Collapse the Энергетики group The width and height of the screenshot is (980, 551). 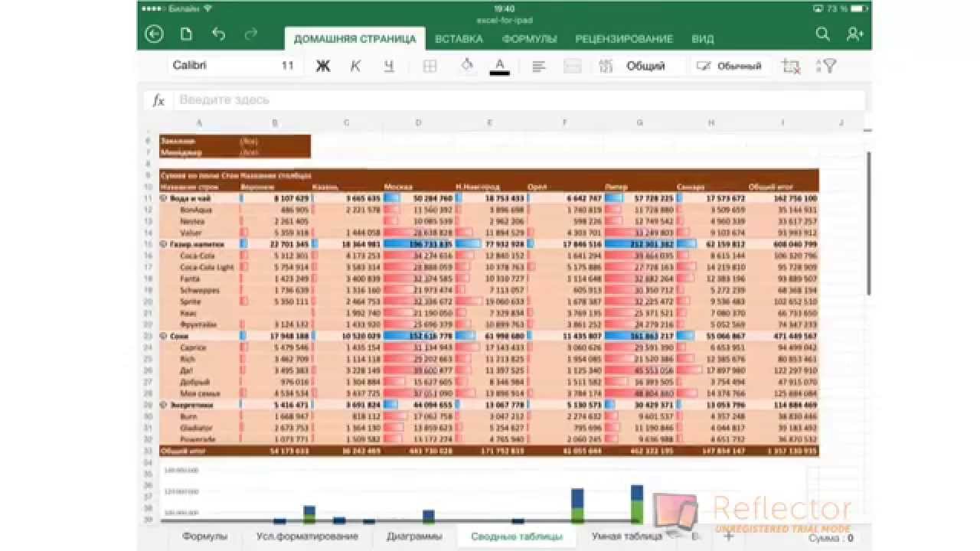163,405
